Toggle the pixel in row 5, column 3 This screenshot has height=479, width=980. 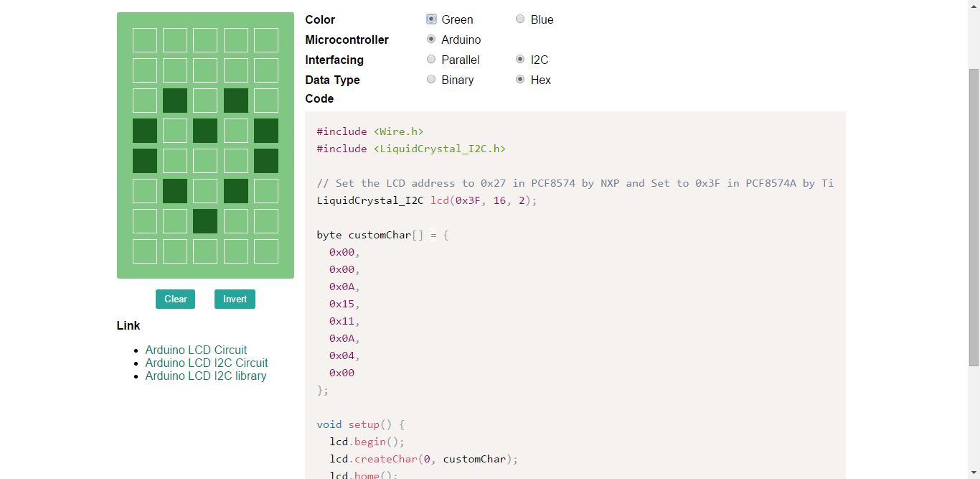(205, 161)
